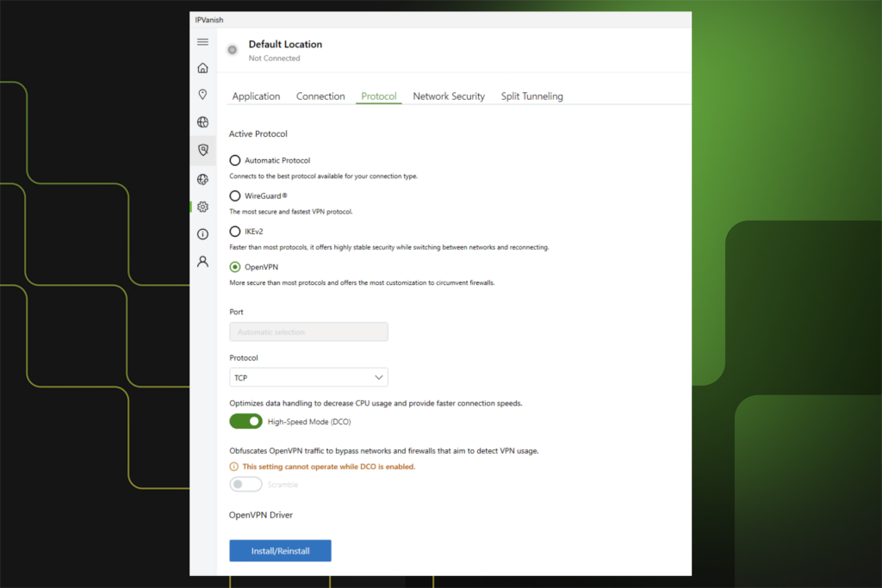Open Settings gear icon in sidebar
Viewport: 882px width, 588px height.
pos(203,207)
